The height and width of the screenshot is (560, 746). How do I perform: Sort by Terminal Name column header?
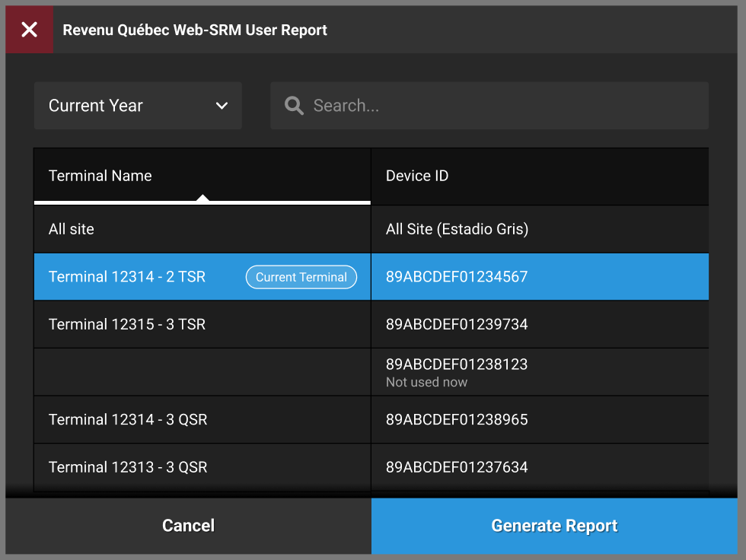pos(100,176)
